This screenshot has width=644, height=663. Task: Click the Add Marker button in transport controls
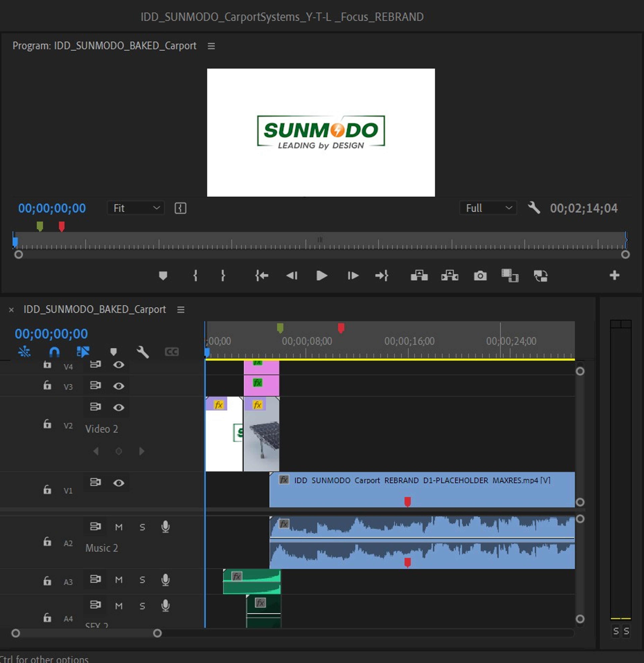(163, 276)
